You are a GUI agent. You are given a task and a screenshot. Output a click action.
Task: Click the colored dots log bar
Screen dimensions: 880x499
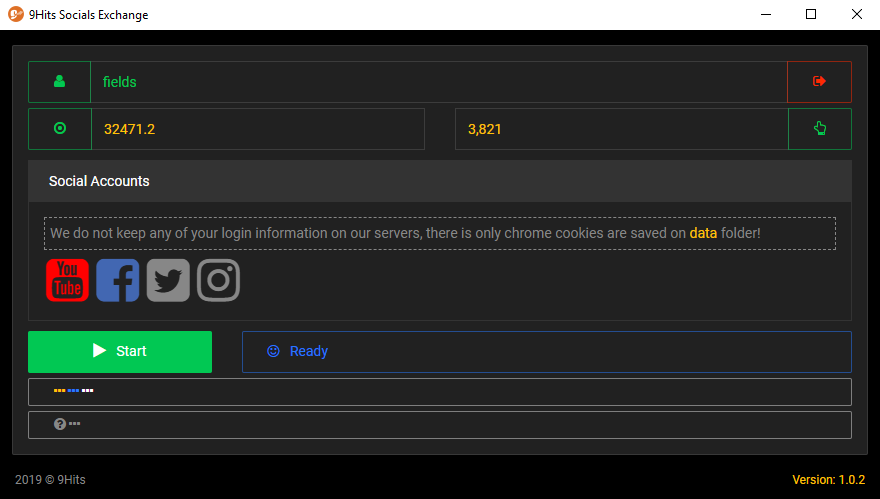pyautogui.click(x=440, y=392)
